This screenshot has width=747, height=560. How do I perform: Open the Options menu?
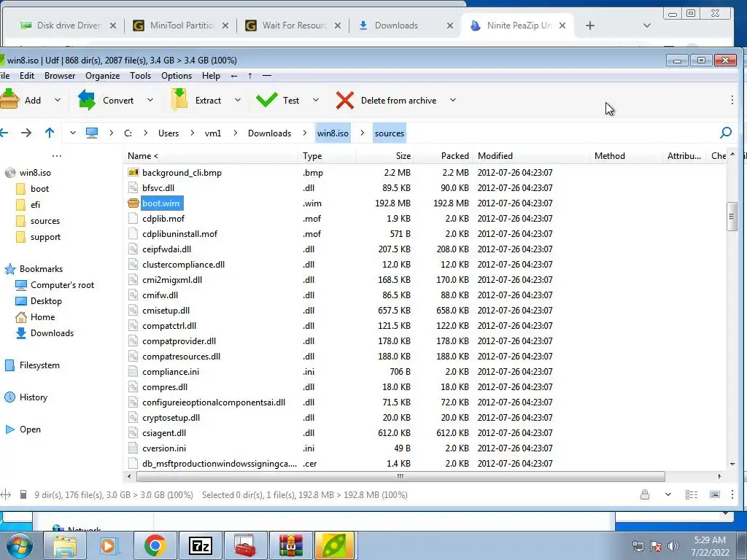[x=177, y=76]
